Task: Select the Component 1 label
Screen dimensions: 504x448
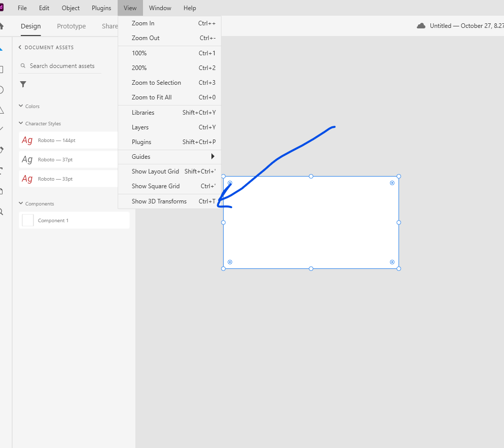Action: (53, 220)
